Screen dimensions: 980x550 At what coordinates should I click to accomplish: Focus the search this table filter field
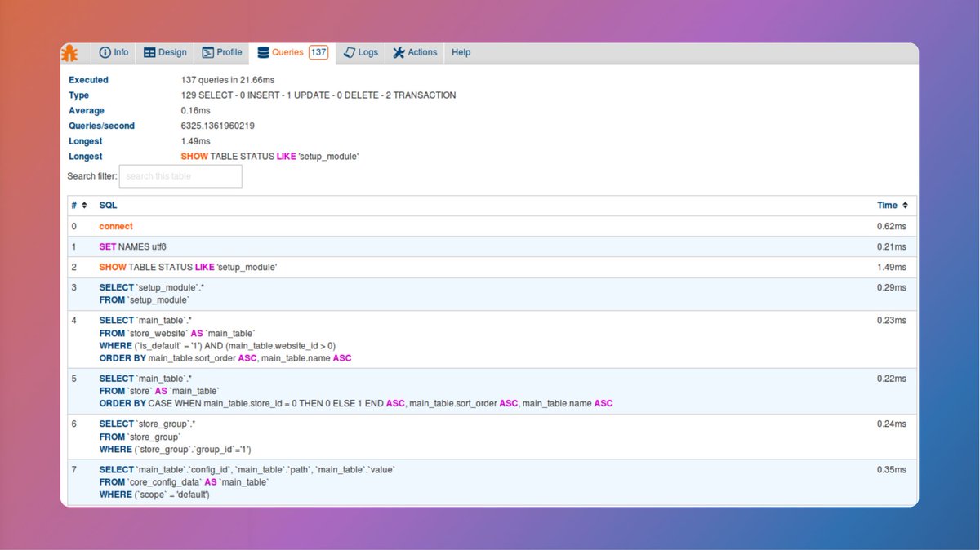(180, 176)
